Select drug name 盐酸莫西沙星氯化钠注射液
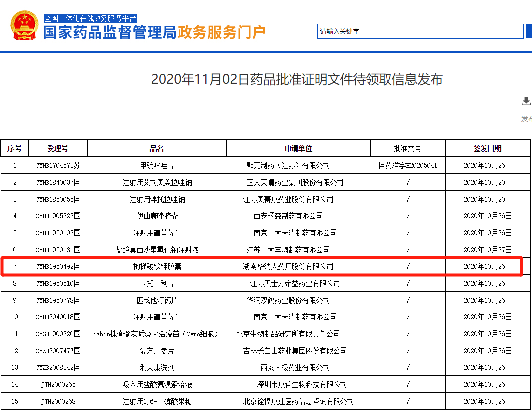Viewport: 532px width, 410px height. (157, 250)
